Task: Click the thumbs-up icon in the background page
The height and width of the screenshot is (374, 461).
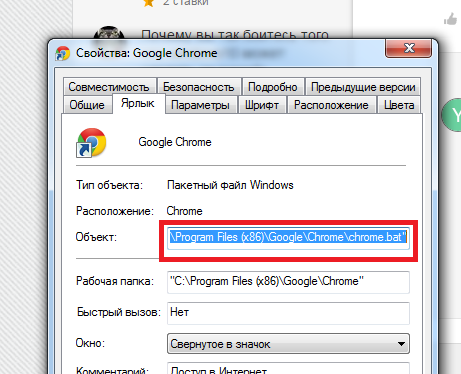Action: pyautogui.click(x=451, y=19)
